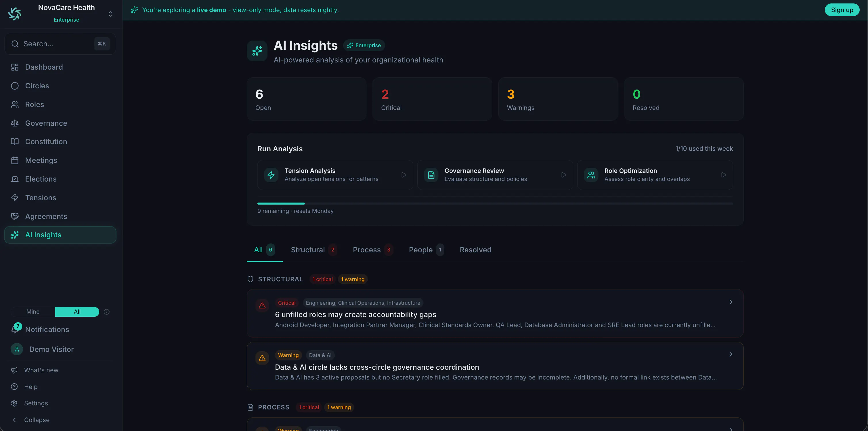868x431 pixels.
Task: Click the Role Optimization people icon
Action: (x=591, y=175)
